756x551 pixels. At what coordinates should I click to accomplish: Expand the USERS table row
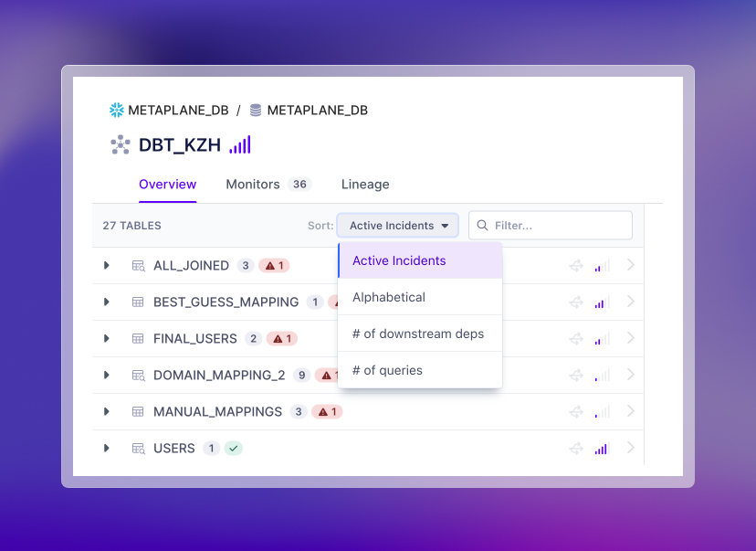(x=107, y=449)
